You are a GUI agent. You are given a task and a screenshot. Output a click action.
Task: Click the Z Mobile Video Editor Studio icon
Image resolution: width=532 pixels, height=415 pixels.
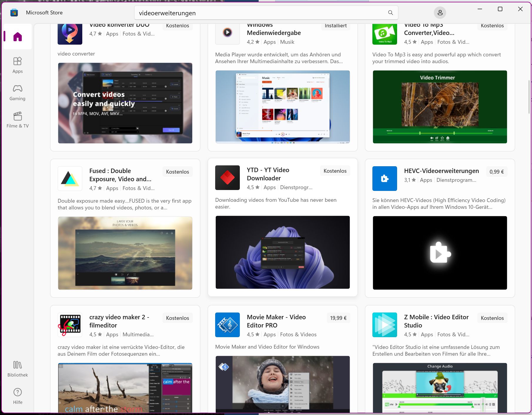(385, 325)
